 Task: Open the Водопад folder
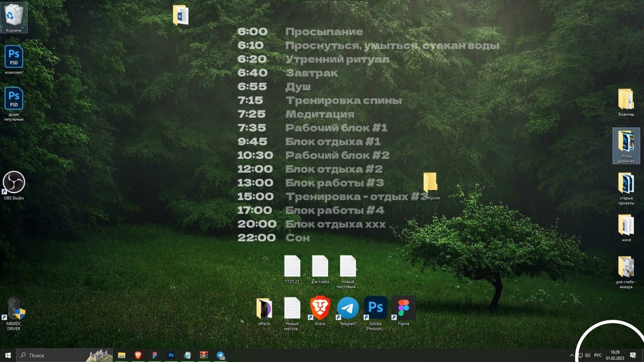pyautogui.click(x=626, y=102)
